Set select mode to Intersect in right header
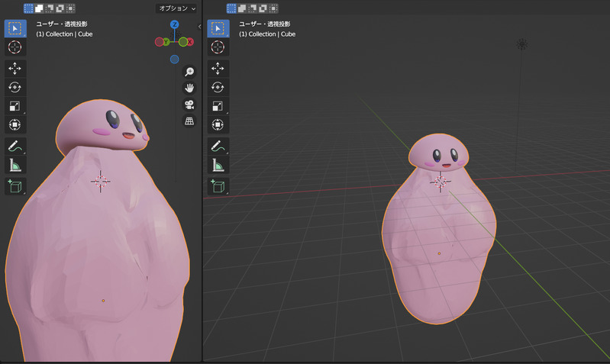Image resolution: width=610 pixels, height=364 pixels. [x=273, y=8]
